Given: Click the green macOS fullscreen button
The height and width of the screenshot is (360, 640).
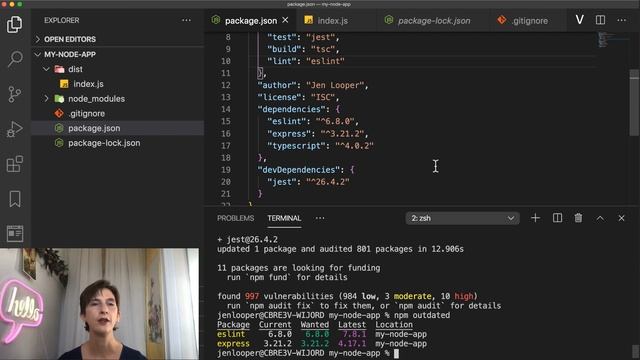Looking at the screenshot, I should (x=20, y=4).
